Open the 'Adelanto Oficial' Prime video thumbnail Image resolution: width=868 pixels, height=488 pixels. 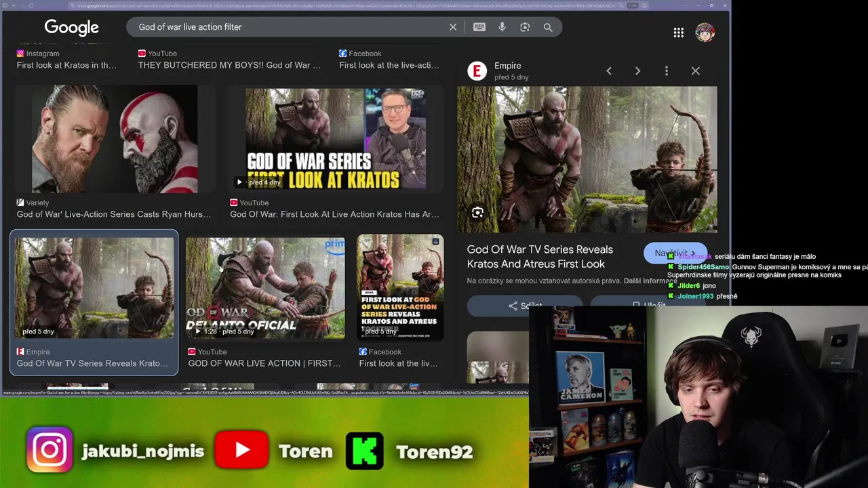click(x=265, y=287)
